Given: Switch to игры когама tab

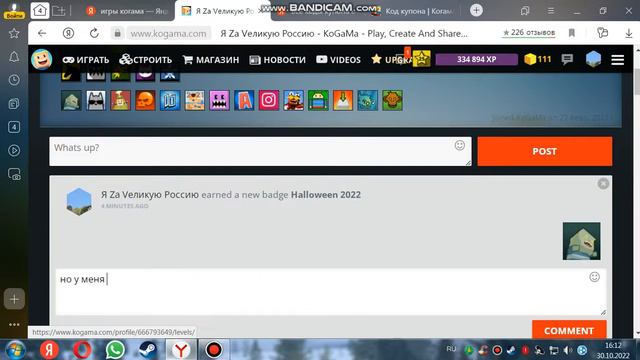Looking at the screenshot, I should click(128, 11).
